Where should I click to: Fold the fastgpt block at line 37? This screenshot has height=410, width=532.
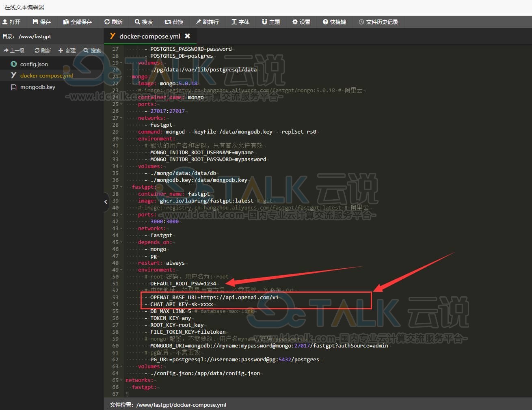121,187
